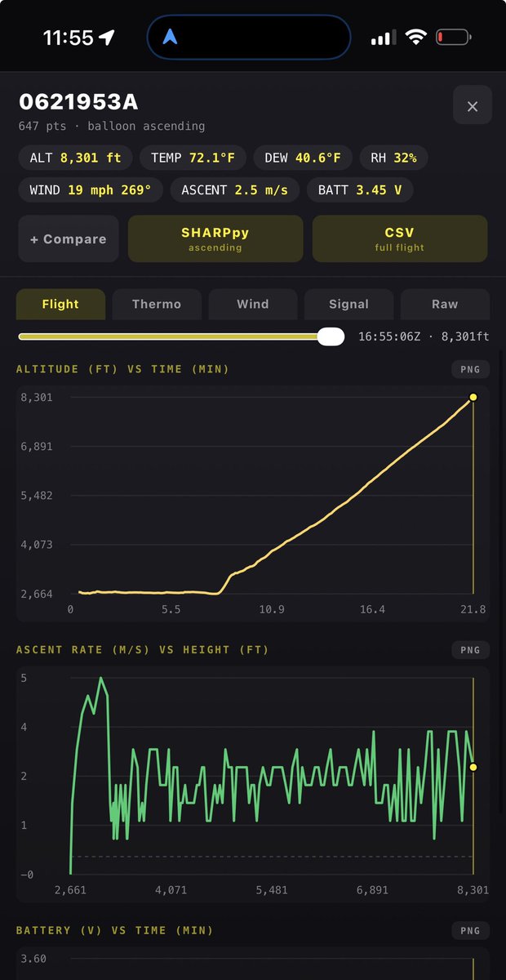This screenshot has height=980, width=506.
Task: Tap the location arrow beside the clock
Action: (x=107, y=38)
